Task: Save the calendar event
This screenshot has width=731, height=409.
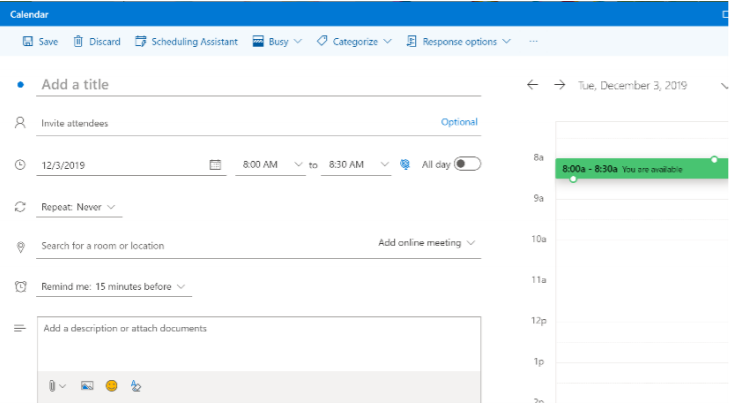Action: tap(40, 42)
